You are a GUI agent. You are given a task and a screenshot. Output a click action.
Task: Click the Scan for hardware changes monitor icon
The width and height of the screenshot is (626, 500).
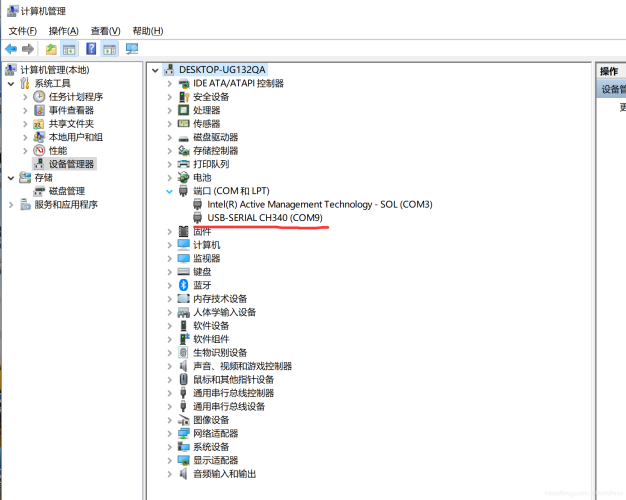[x=132, y=49]
